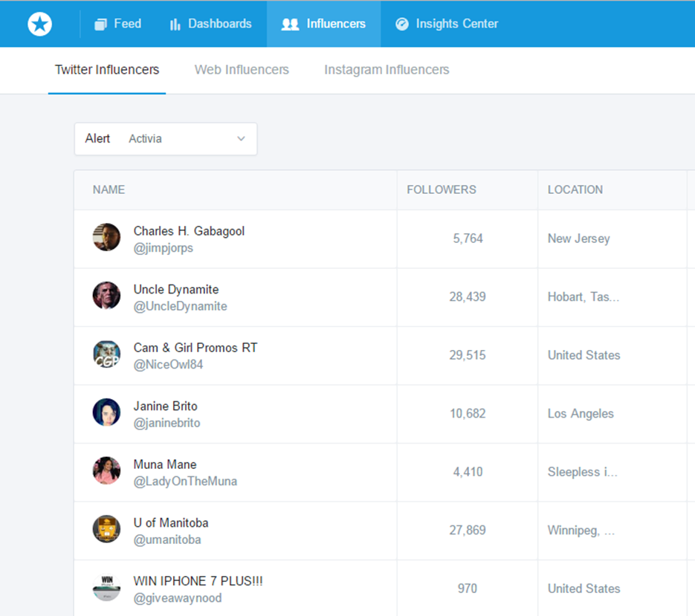Screen dimensions: 695x616
Task: Switch to the Web Influencers tab
Action: 242,70
